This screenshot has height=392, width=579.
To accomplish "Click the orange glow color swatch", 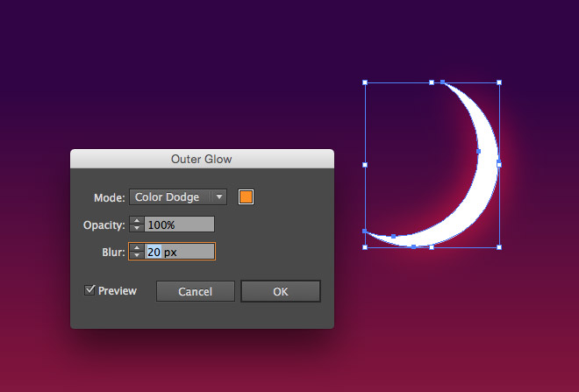I will [x=246, y=197].
